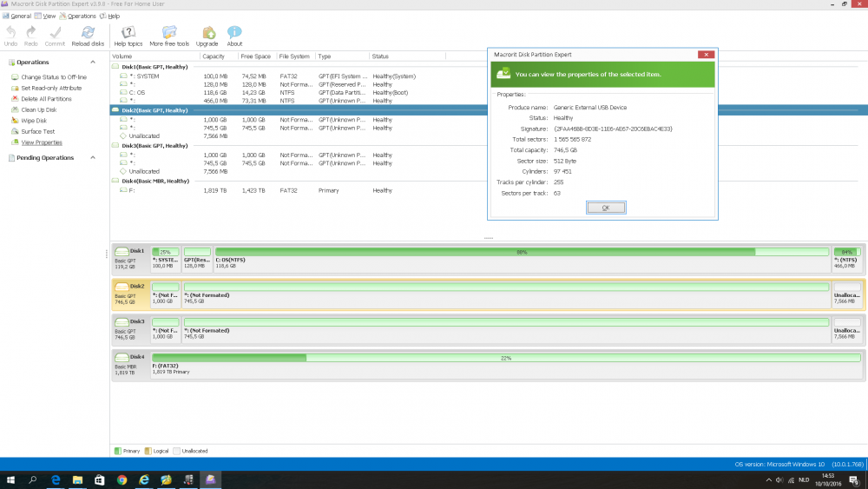Sort by the Capacity column header

(214, 56)
